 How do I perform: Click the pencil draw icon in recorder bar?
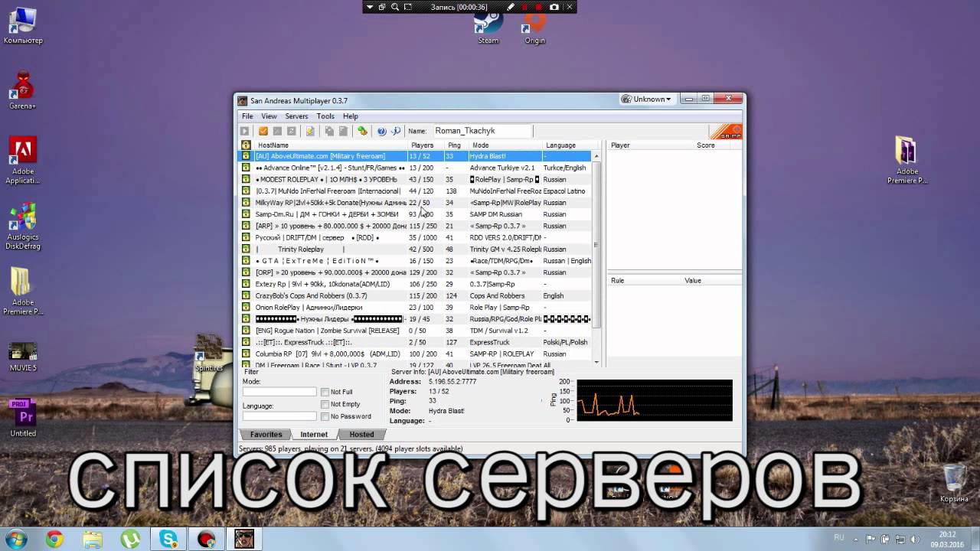tap(511, 7)
